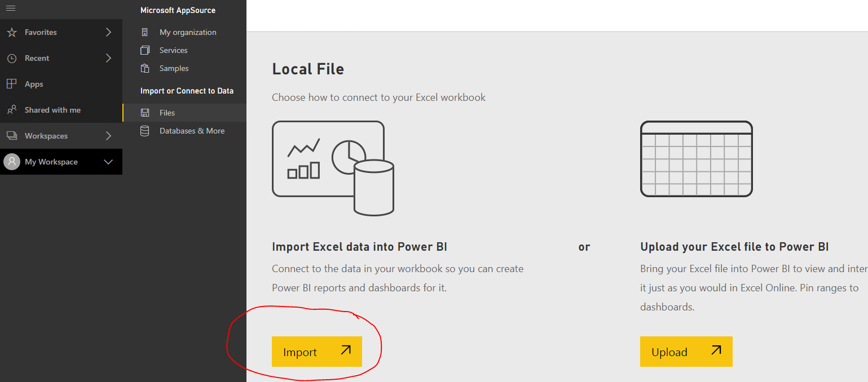The image size is (868, 382).
Task: Open Services under AppSource
Action: pos(184,50)
